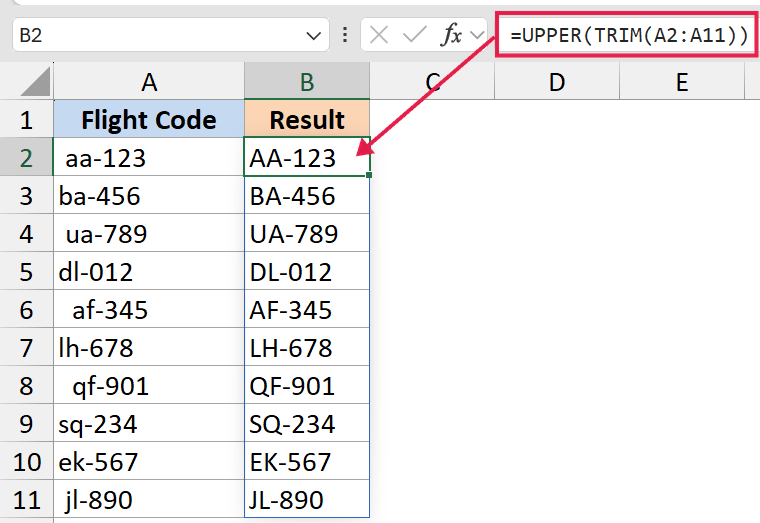Select the cell containing aa-123
The width and height of the screenshot is (760, 523).
coord(149,157)
